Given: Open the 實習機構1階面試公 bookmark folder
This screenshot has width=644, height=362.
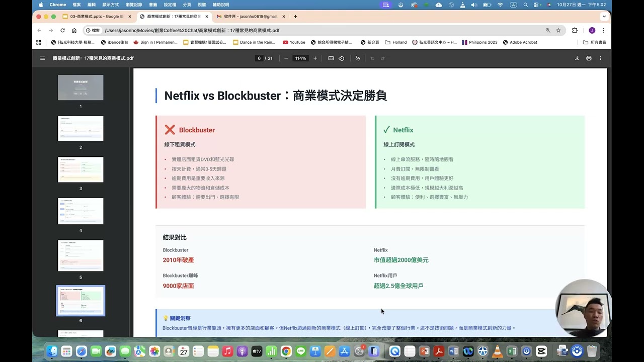Looking at the screenshot, I should 205,42.
